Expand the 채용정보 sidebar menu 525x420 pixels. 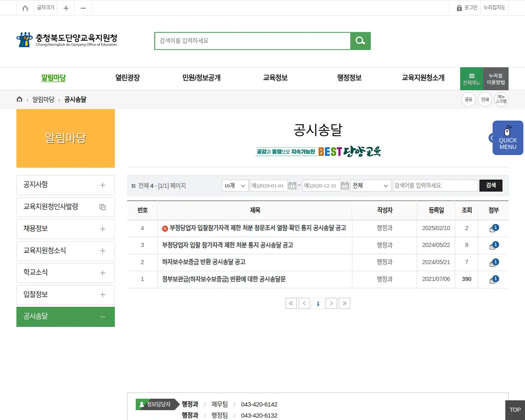pos(66,229)
